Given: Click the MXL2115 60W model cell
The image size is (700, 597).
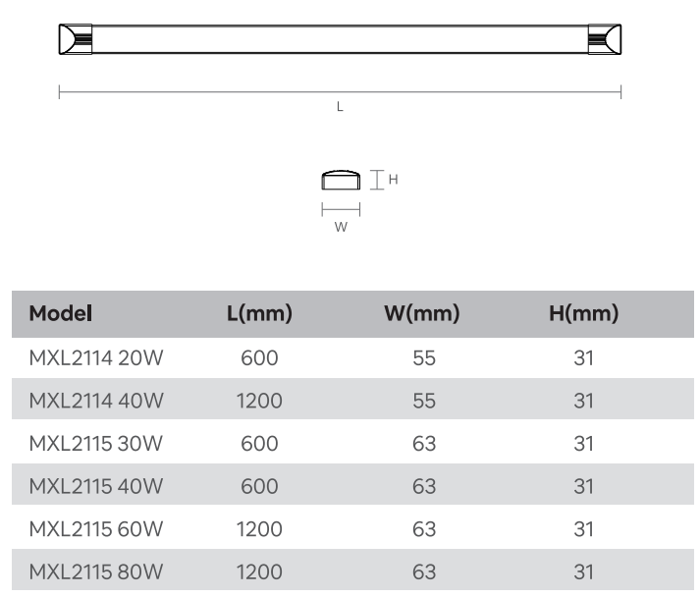Looking at the screenshot, I should click(x=96, y=529).
